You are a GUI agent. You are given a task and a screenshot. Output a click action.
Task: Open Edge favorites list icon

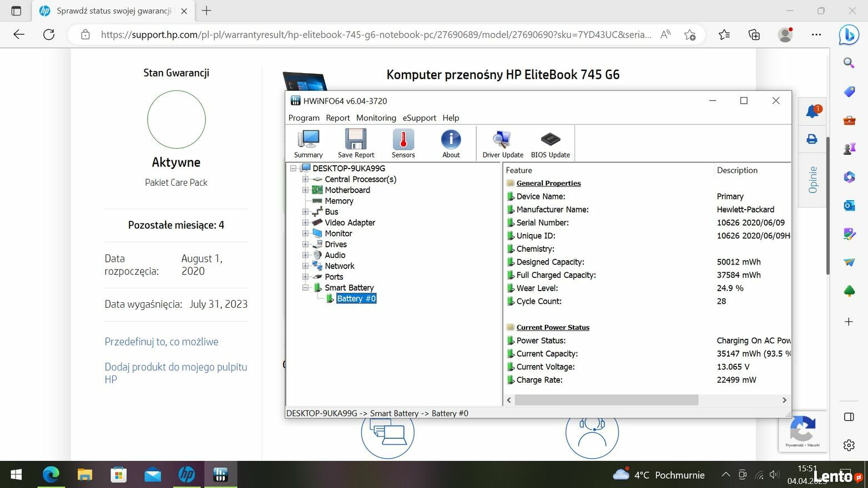coord(724,35)
